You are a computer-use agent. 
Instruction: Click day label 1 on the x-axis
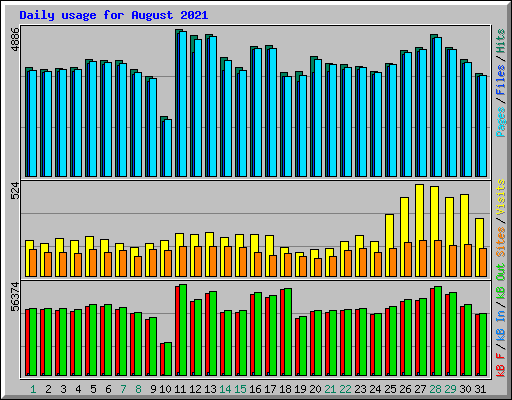coord(33,389)
